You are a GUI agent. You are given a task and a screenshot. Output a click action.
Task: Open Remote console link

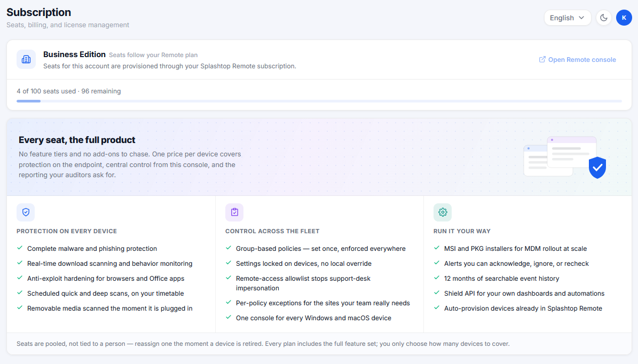pos(577,60)
